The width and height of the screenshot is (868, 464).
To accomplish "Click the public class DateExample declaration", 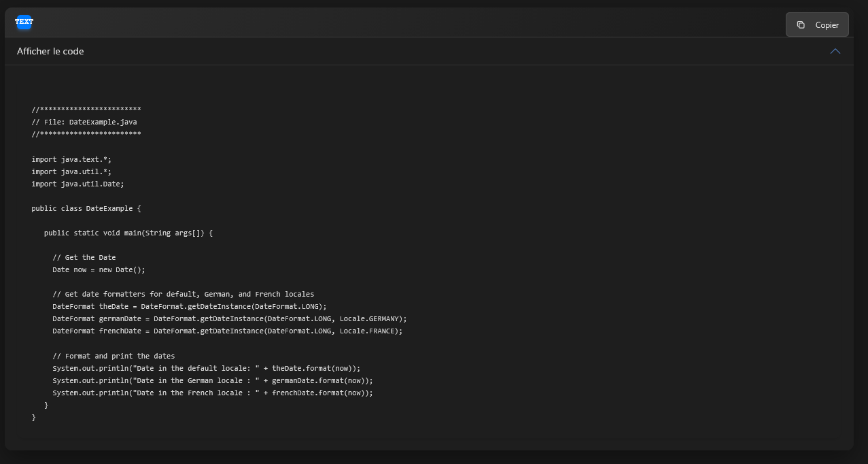I will click(x=86, y=208).
